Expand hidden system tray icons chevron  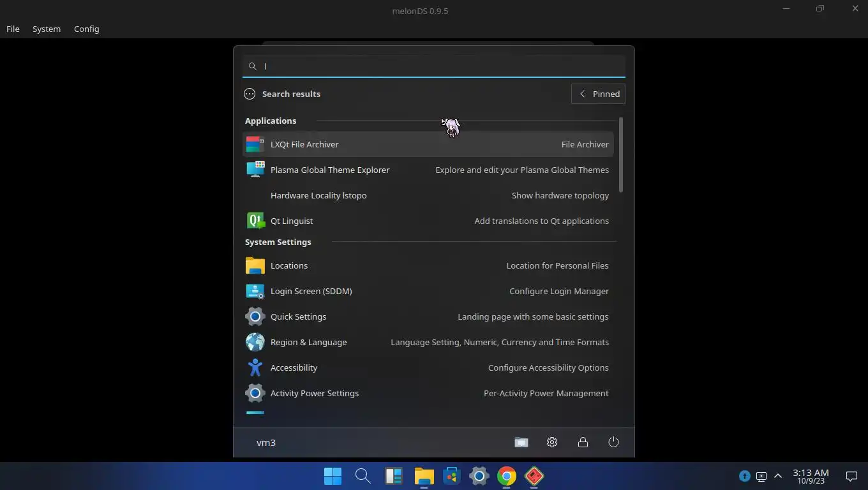778,476
